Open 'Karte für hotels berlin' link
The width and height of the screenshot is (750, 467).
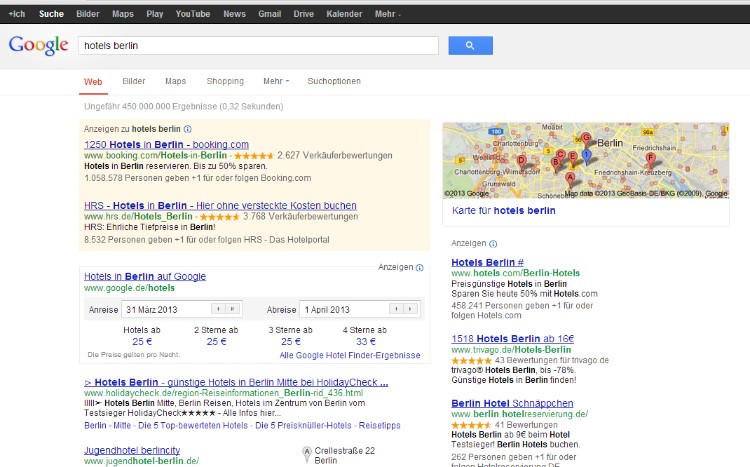click(x=504, y=211)
